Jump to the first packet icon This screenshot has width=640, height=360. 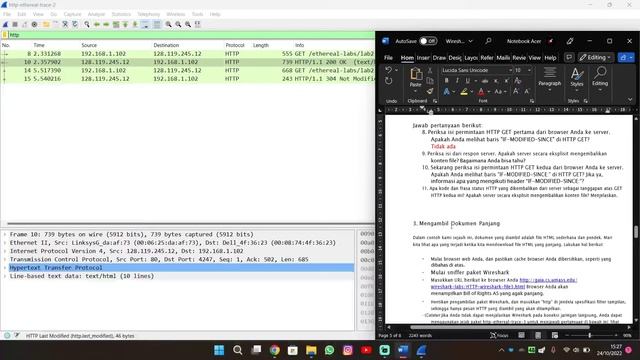tap(125, 24)
